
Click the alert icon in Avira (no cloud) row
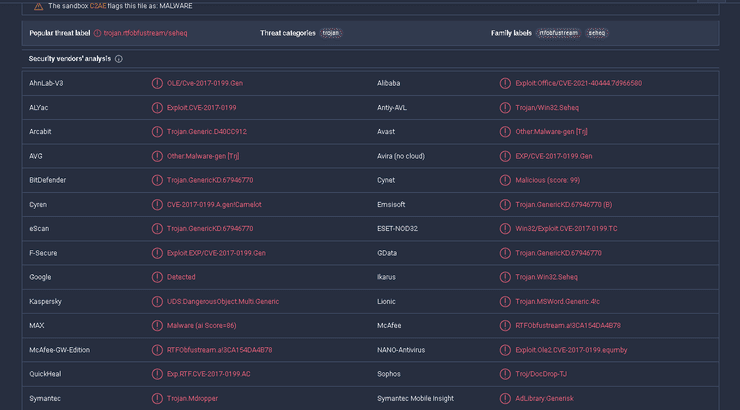[x=505, y=156]
